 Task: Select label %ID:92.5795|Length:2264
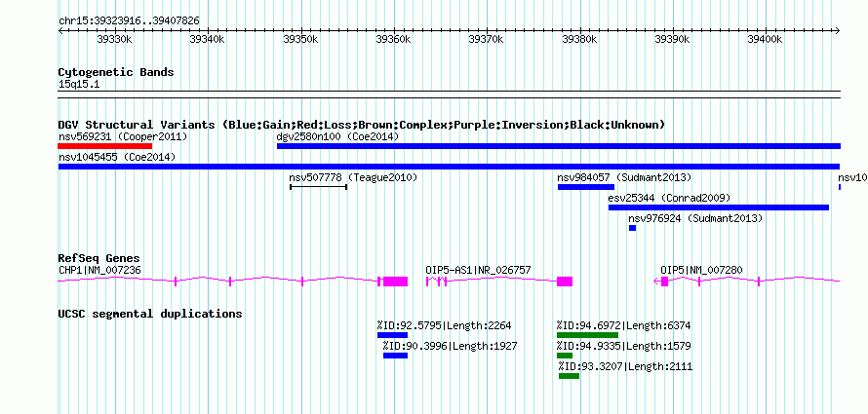444,325
